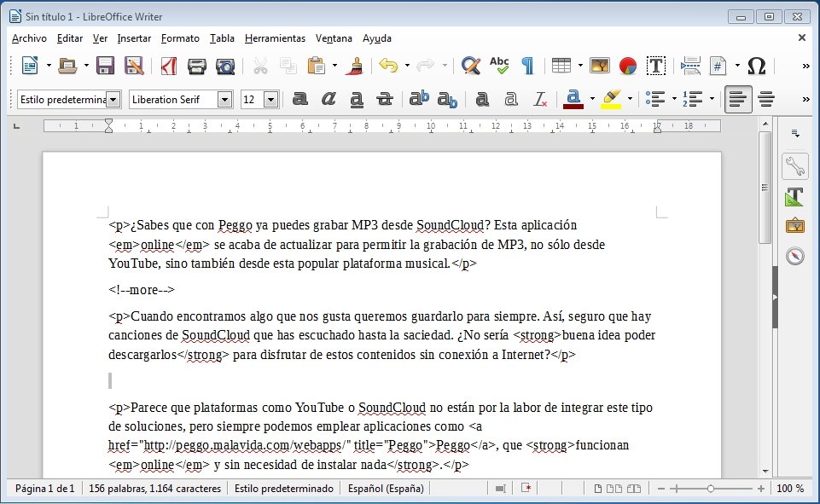Toggle italic text formatting
Screen dimensions: 820x504
(328, 99)
